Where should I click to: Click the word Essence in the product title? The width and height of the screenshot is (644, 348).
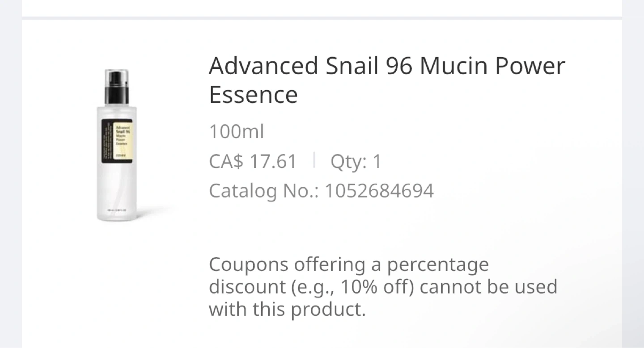(253, 95)
